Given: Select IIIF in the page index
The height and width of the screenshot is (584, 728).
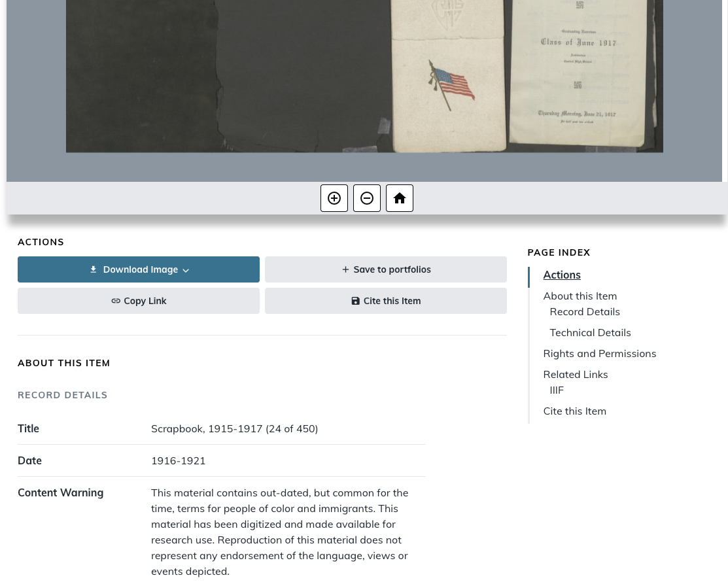Looking at the screenshot, I should point(556,390).
